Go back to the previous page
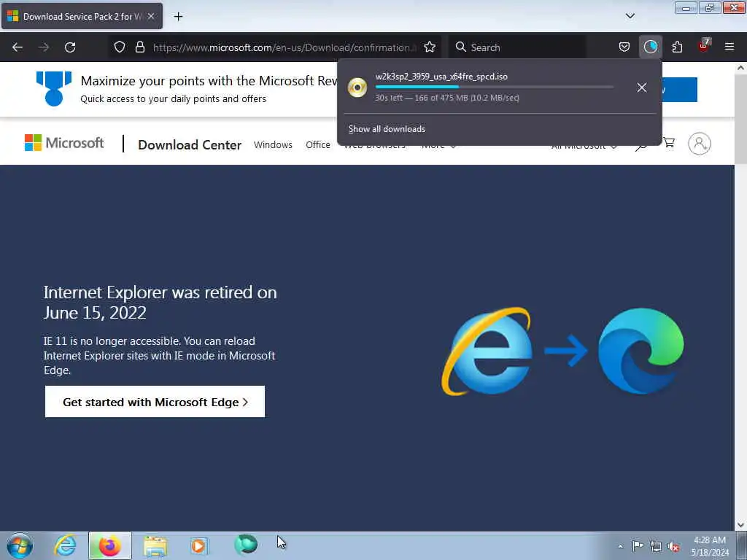Screen dimensions: 747x560 click(x=18, y=47)
